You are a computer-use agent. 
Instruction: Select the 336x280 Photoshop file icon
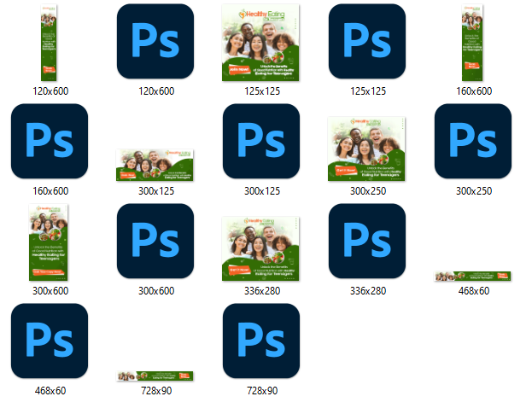(367, 242)
